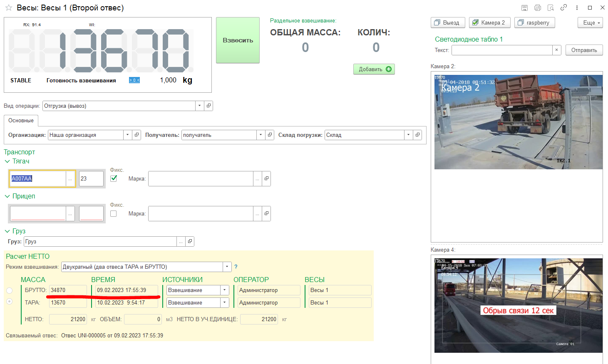Open the Вид операции field's open-form icon
This screenshot has width=608, height=364.
coord(209,106)
